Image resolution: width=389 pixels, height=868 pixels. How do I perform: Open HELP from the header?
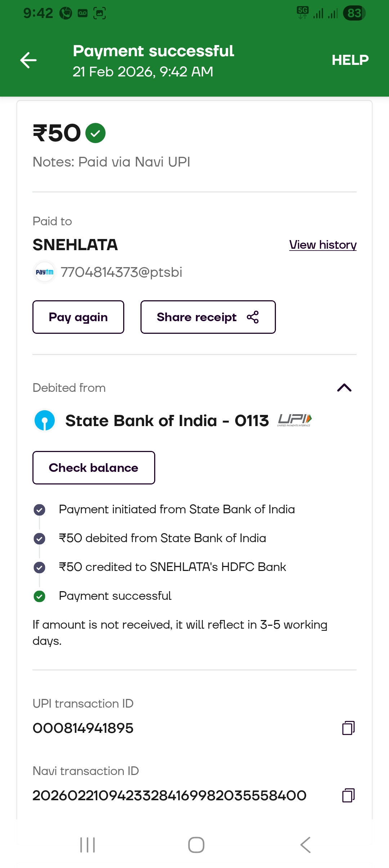350,60
